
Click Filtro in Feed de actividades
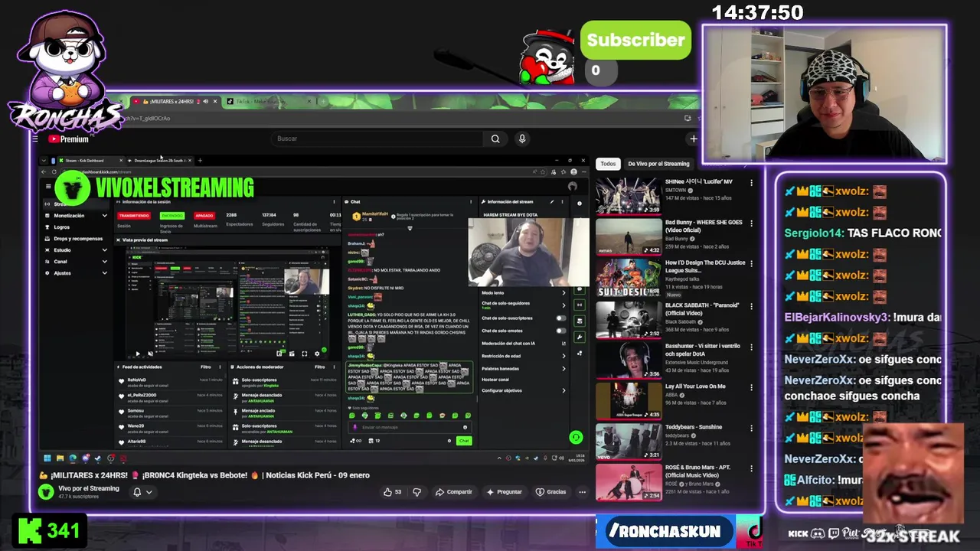pos(206,367)
